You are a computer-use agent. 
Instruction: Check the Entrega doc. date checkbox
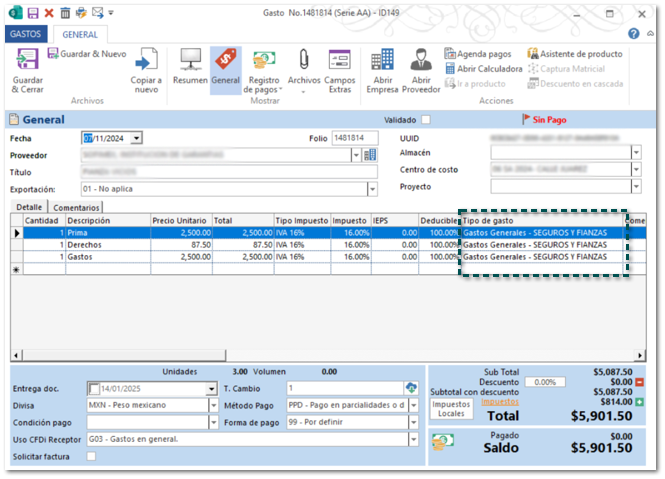click(94, 388)
